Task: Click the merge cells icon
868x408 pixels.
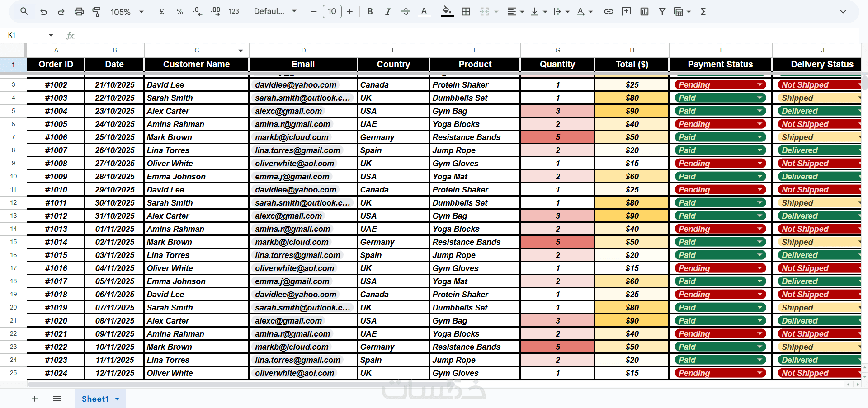Action: (485, 12)
